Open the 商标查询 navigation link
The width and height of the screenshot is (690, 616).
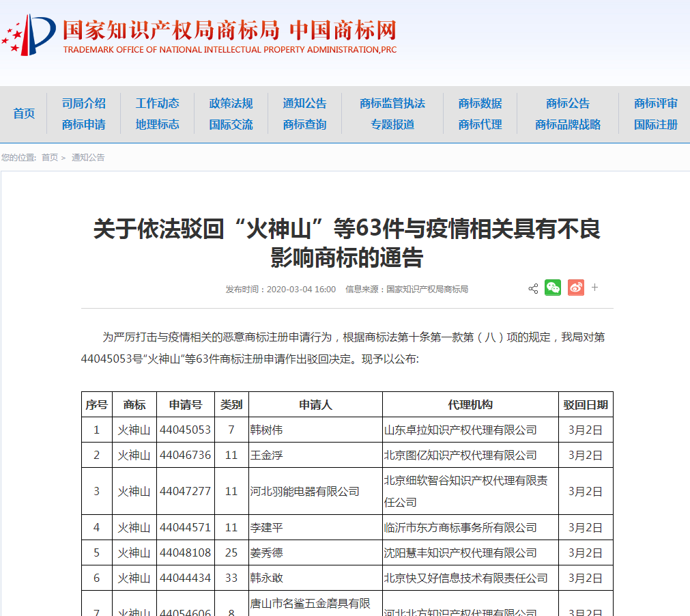(304, 124)
